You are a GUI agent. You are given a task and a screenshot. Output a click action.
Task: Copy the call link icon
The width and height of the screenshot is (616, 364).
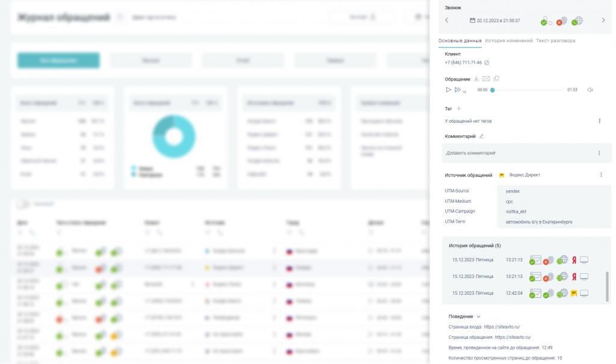coord(496,79)
